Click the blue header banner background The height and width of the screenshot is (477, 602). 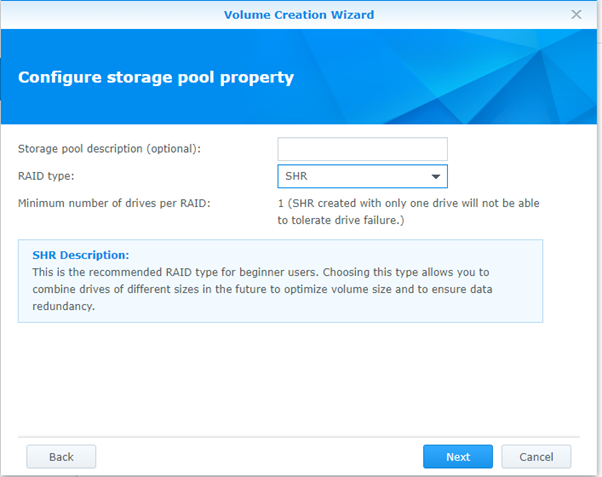[450, 70]
